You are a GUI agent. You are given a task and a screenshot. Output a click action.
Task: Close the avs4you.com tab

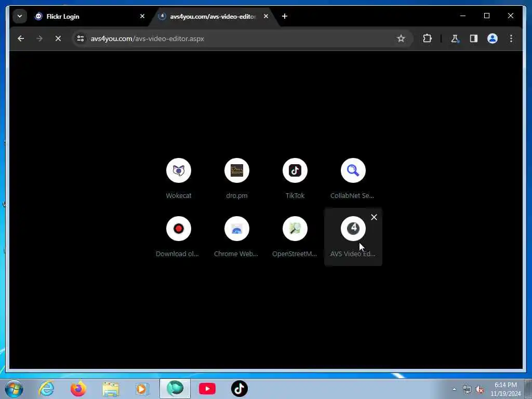click(x=266, y=16)
